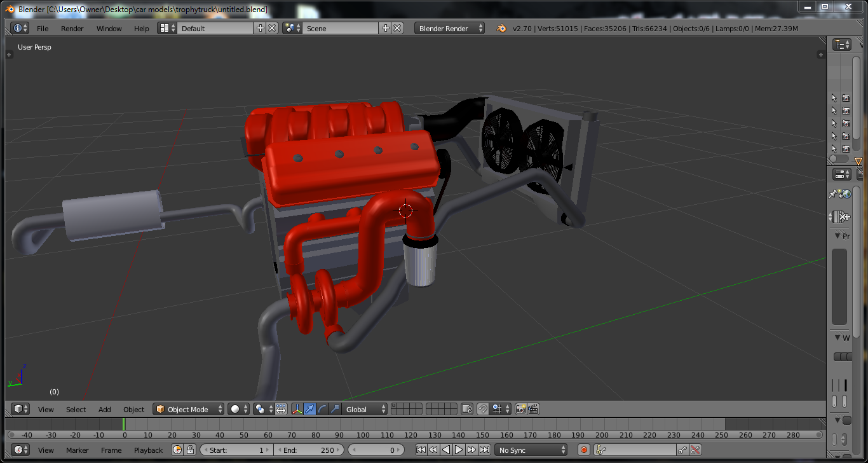Toggle automatic keyframe recording button
This screenshot has width=868, height=463.
584,450
